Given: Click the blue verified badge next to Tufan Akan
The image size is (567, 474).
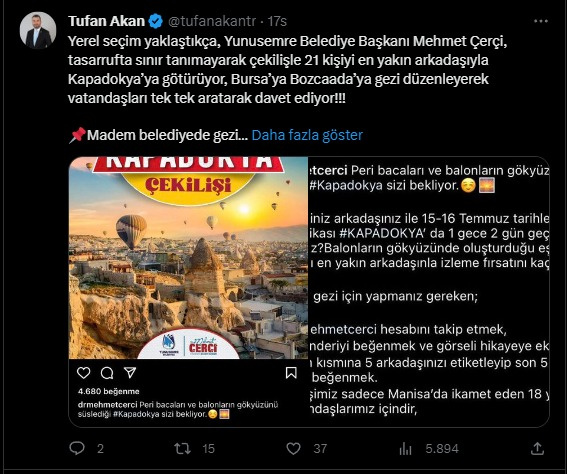Looking at the screenshot, I should pos(155,21).
